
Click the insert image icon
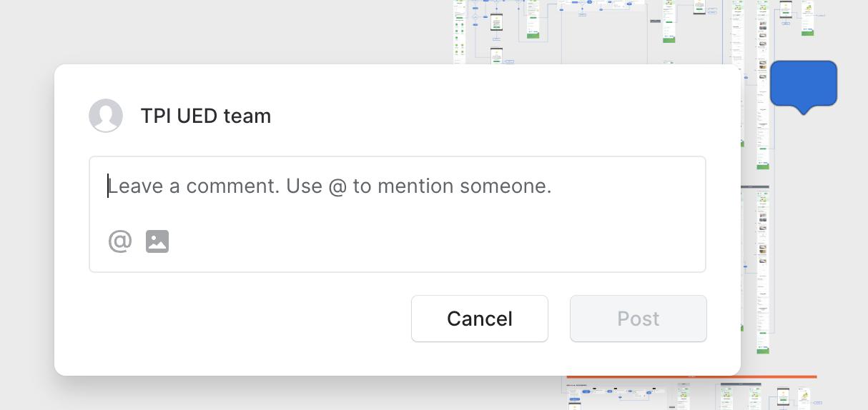pyautogui.click(x=157, y=241)
